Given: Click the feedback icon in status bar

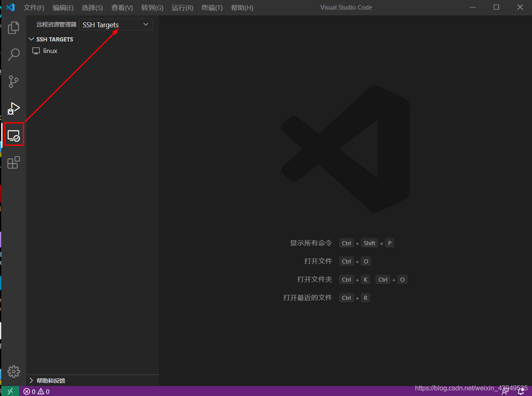Looking at the screenshot, I should [505, 391].
